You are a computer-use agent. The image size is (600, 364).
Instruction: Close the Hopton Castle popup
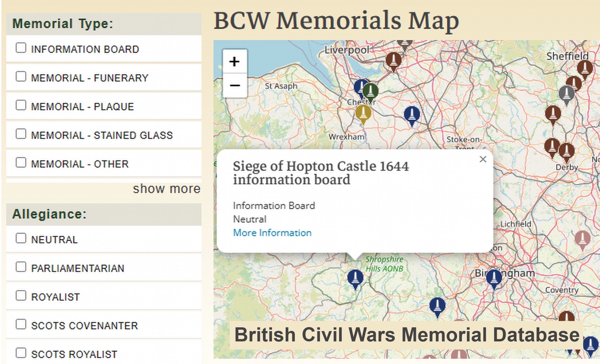coord(483,159)
